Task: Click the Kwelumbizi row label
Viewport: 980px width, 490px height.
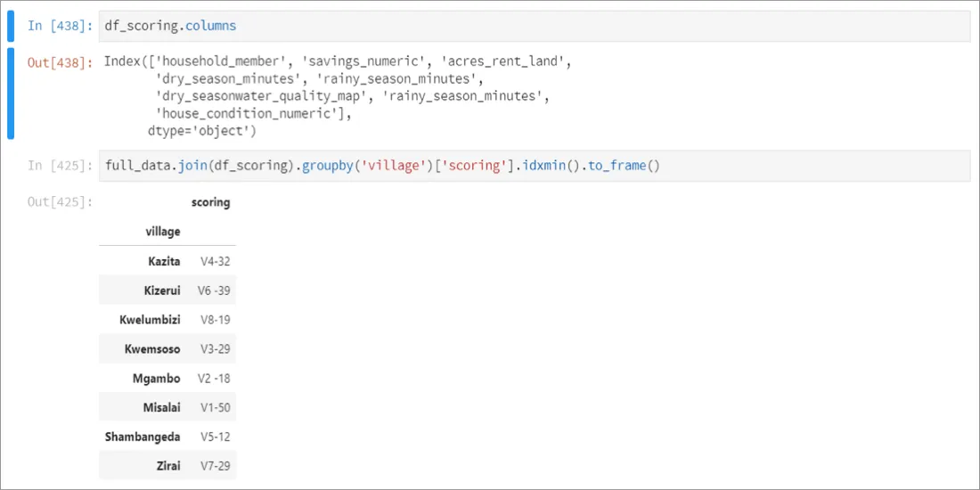Action: click(x=150, y=320)
